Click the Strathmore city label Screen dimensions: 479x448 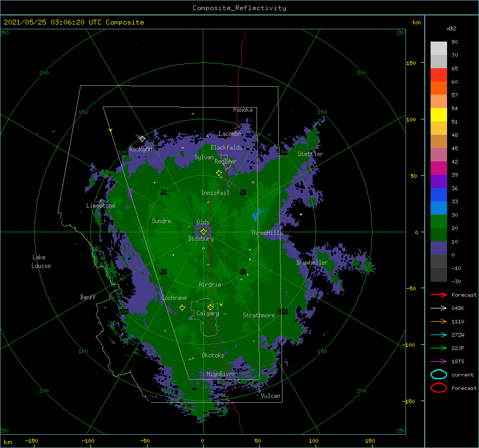point(259,315)
